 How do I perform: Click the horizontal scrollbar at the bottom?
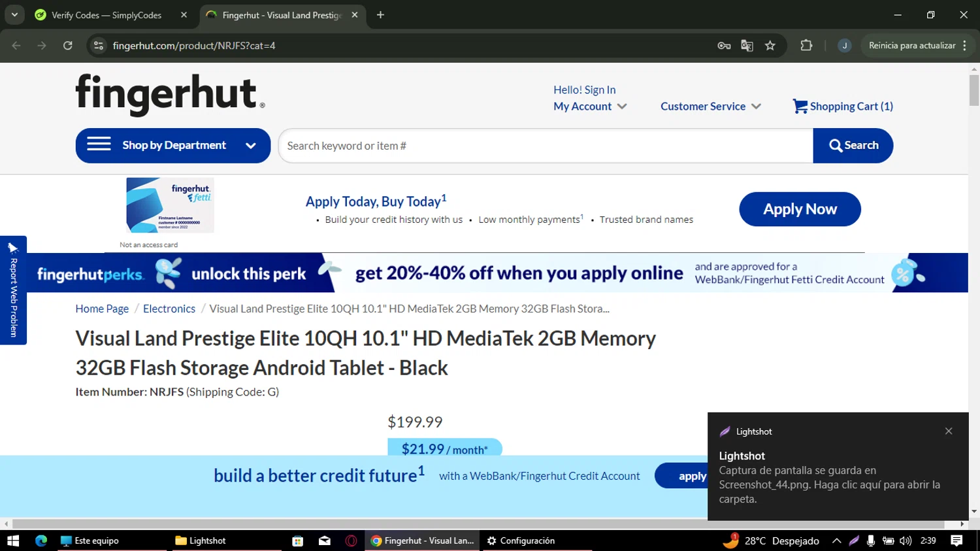tap(478, 524)
